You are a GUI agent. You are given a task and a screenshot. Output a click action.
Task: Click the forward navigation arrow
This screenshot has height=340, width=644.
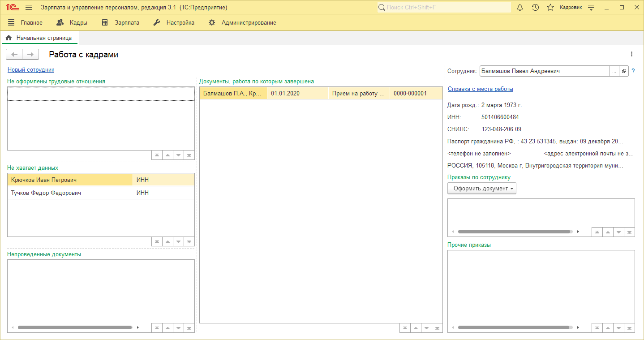[30, 55]
